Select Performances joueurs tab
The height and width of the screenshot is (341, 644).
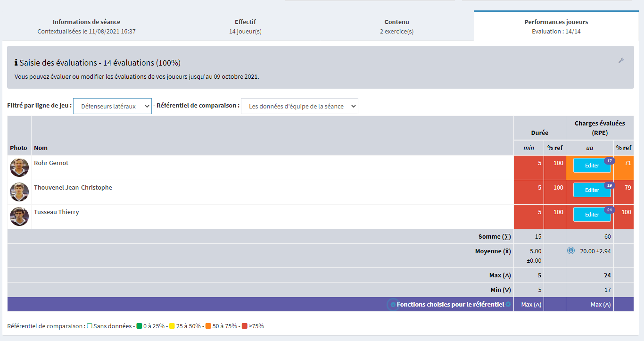tap(556, 26)
